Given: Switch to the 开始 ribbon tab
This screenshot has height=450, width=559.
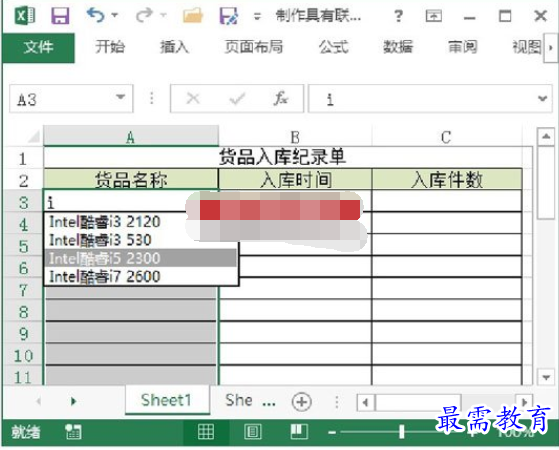Looking at the screenshot, I should click(x=110, y=47).
